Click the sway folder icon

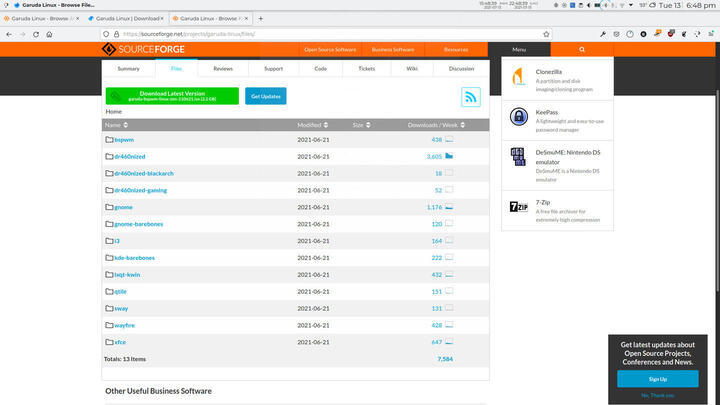(x=109, y=308)
